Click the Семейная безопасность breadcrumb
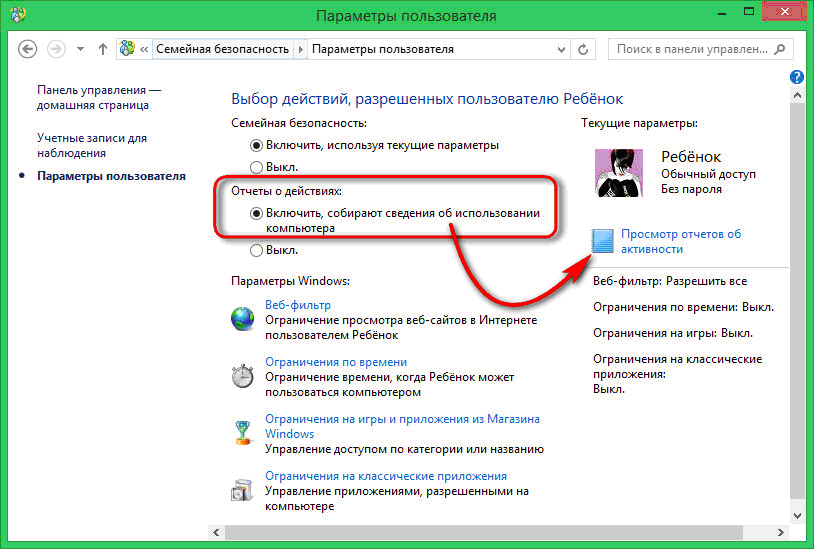Image resolution: width=814 pixels, height=549 pixels. point(222,49)
